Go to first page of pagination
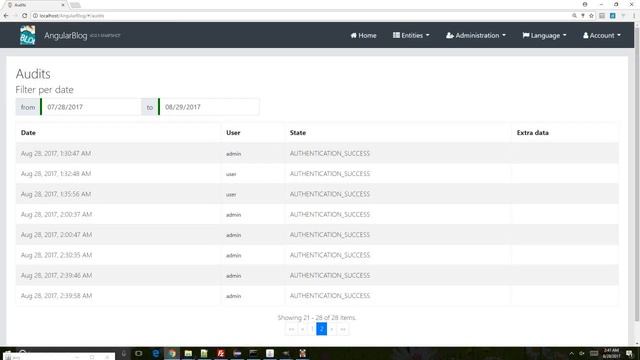 (x=291, y=329)
